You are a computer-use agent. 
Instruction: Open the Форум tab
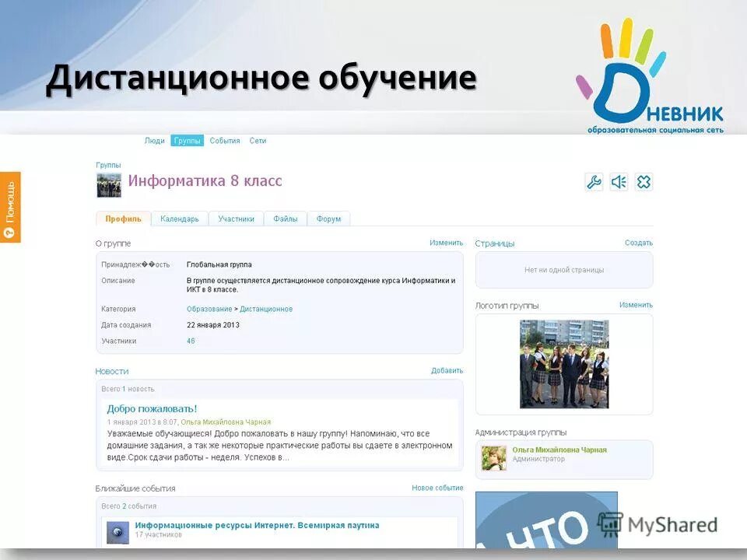[x=328, y=219]
